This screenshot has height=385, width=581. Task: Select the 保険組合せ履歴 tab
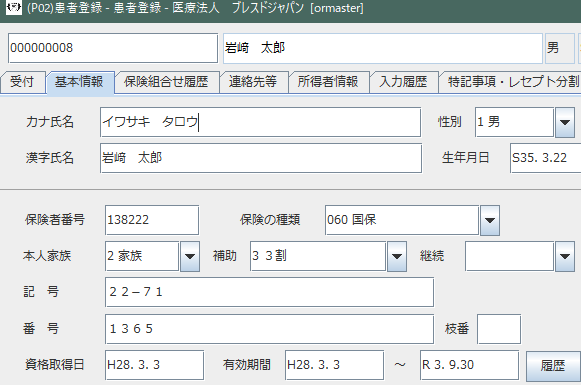[166, 82]
